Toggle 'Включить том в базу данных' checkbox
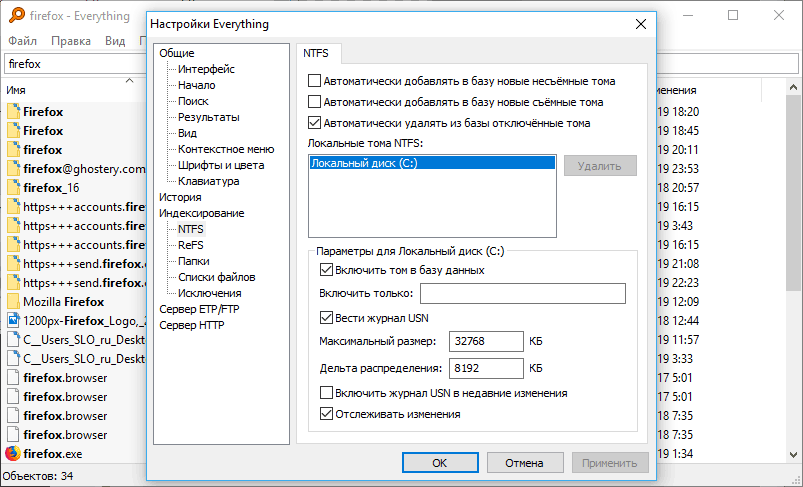This screenshot has width=803, height=487. [x=326, y=270]
